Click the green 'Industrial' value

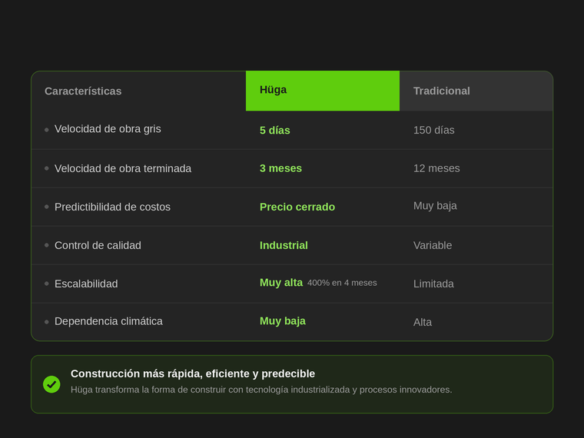(284, 245)
